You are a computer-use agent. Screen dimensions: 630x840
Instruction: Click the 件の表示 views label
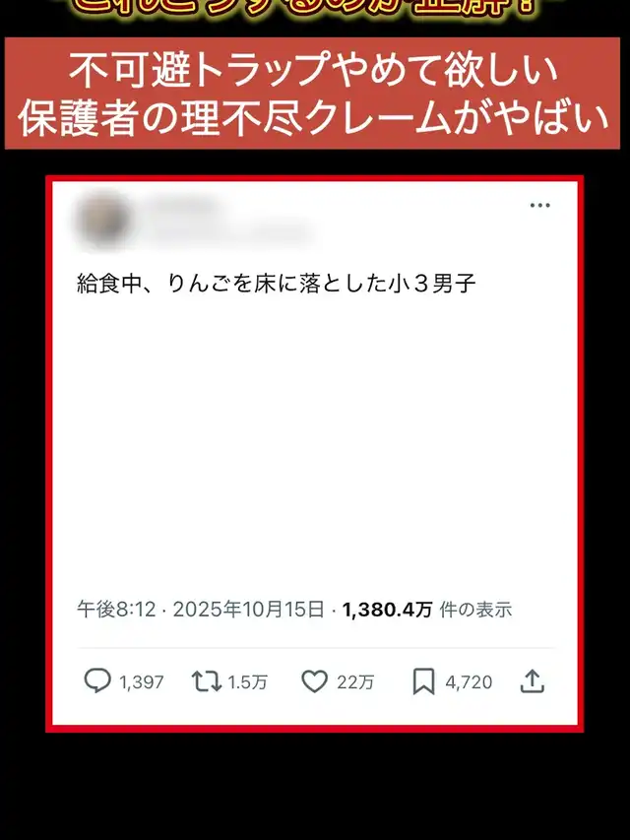475,610
